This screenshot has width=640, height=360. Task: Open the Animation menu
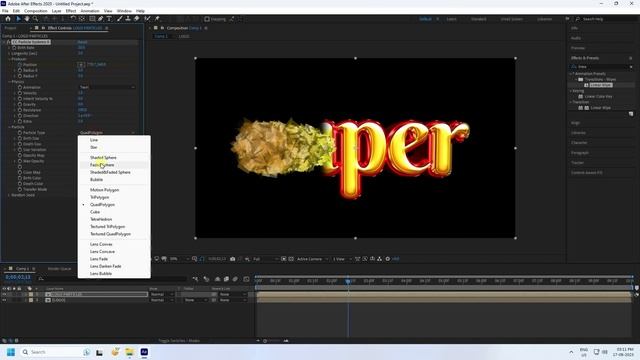[90, 11]
